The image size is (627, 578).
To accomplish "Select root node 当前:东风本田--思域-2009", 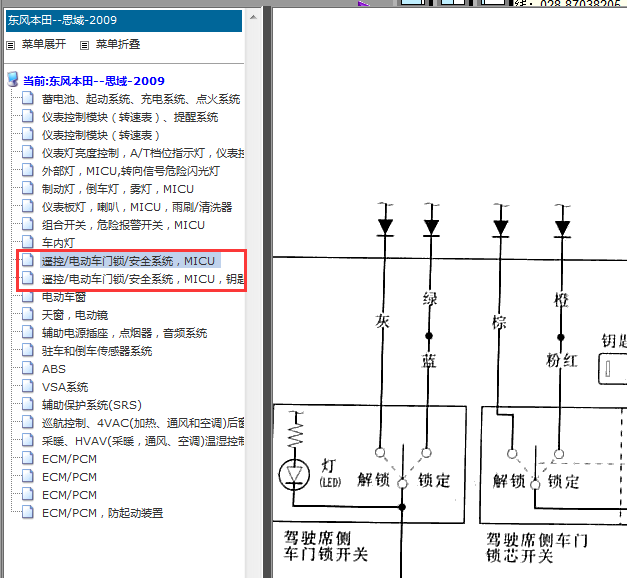I will pyautogui.click(x=94, y=81).
